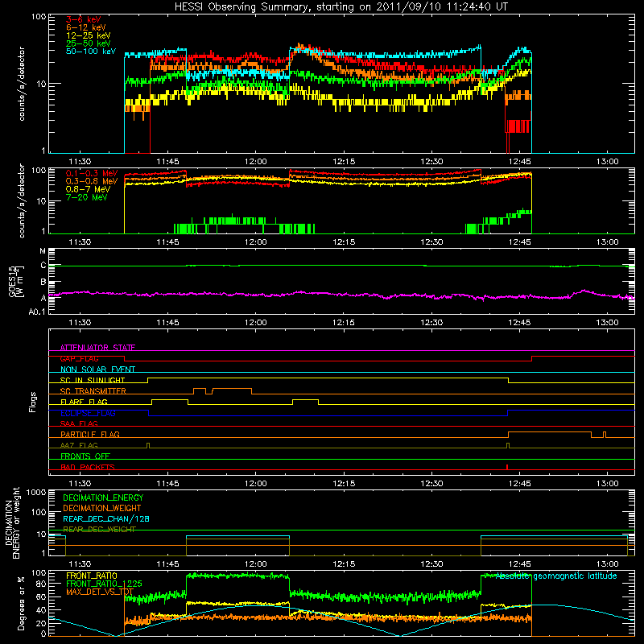The image size is (644, 644).
Task: Click 'Degrees or %' axis label
Action: coord(21,604)
